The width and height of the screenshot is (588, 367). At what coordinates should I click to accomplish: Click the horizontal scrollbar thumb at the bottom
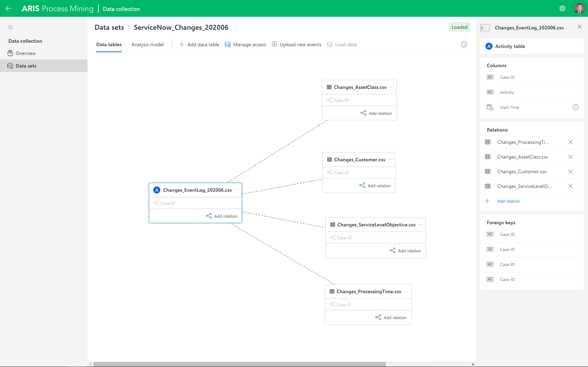pos(239,364)
